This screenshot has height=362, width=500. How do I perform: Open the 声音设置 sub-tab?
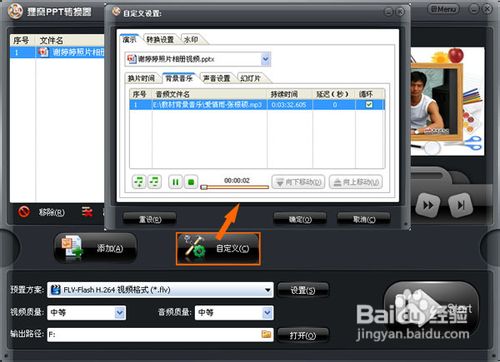[217, 78]
